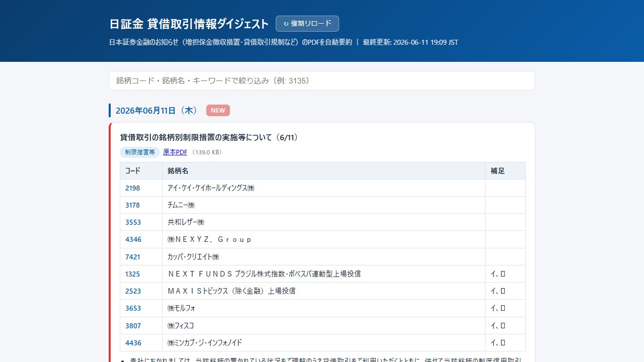Select the 2026年06月11日（木） date heading
644x362 pixels.
pyautogui.click(x=157, y=111)
